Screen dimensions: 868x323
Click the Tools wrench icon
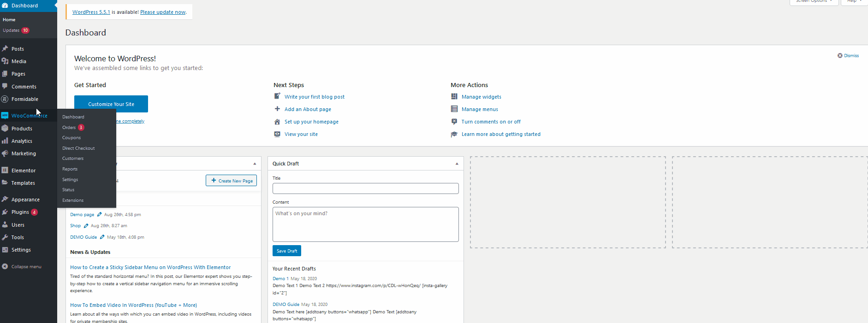coord(5,237)
